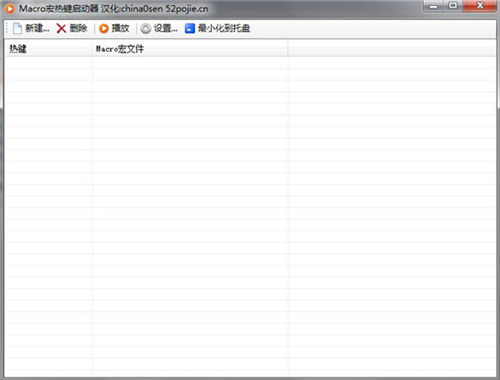Click 最小化到托盘 text button
The image size is (500, 380).
224,28
